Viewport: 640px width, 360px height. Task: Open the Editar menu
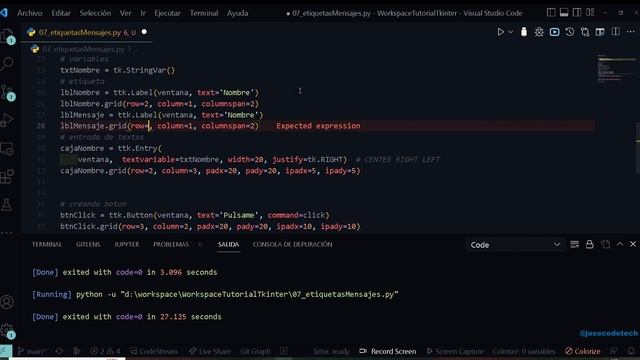[61, 13]
